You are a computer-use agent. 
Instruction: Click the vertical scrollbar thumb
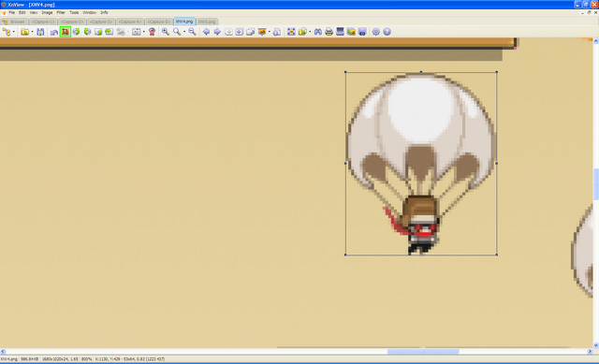click(x=596, y=184)
